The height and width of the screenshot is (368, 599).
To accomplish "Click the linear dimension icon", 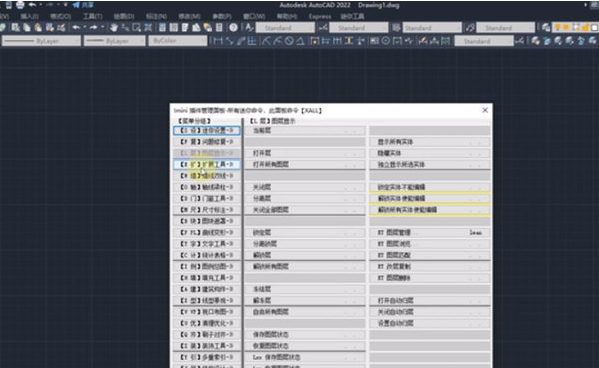I will coord(218,41).
